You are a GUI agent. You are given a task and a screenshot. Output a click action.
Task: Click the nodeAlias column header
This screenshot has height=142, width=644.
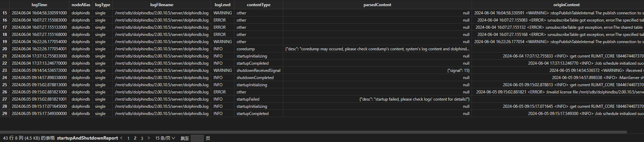81,5
